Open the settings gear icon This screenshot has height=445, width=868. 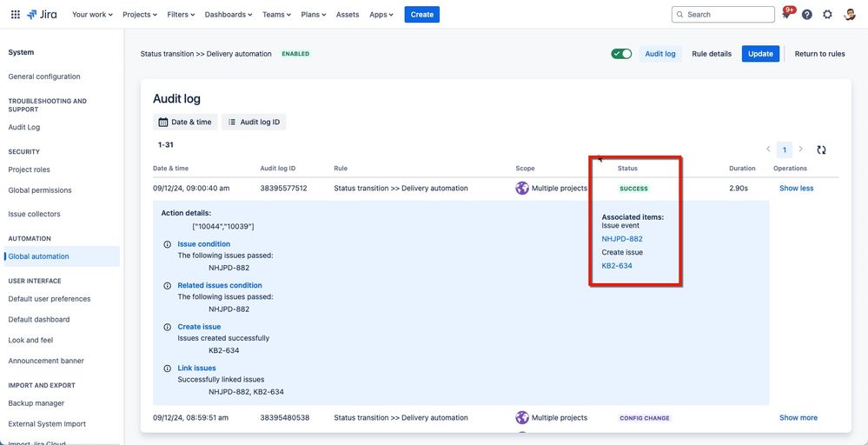[x=827, y=15]
